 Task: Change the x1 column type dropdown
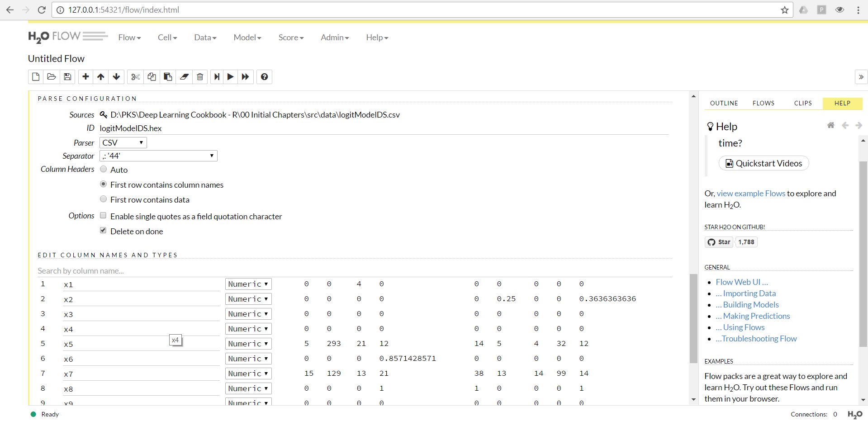tap(248, 284)
